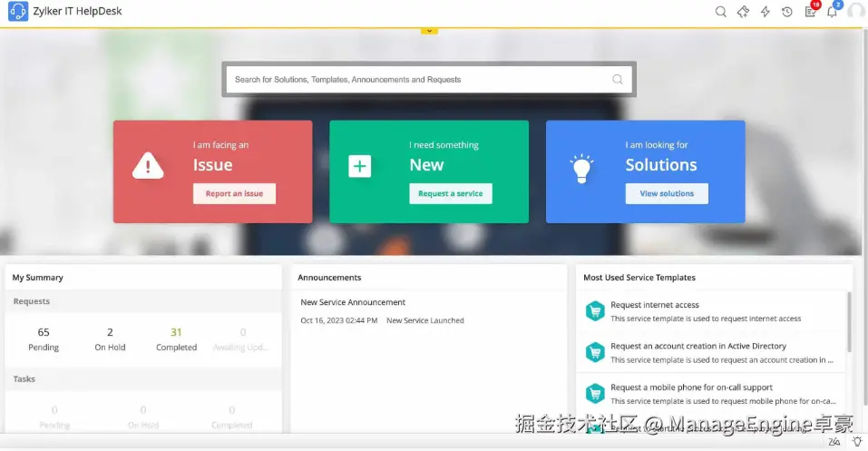Click the Zylker IT HelpDesk headset logo
This screenshot has width=868, height=451.
coord(18,11)
